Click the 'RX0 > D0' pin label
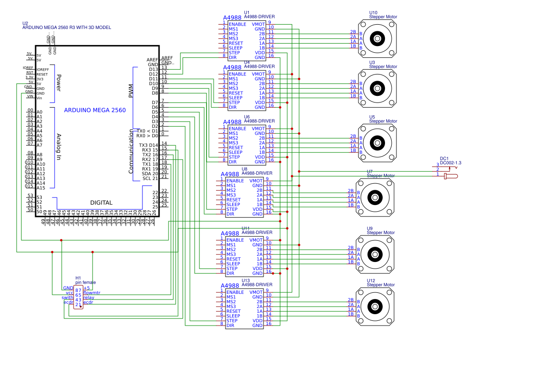Viewport: 555px width, 392px height. tap(147, 136)
